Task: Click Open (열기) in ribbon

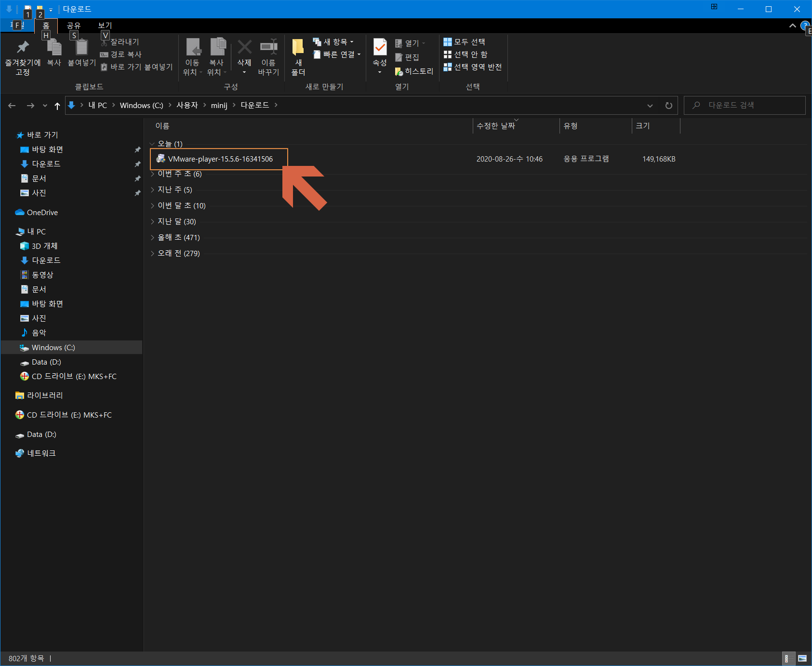Action: click(x=410, y=43)
